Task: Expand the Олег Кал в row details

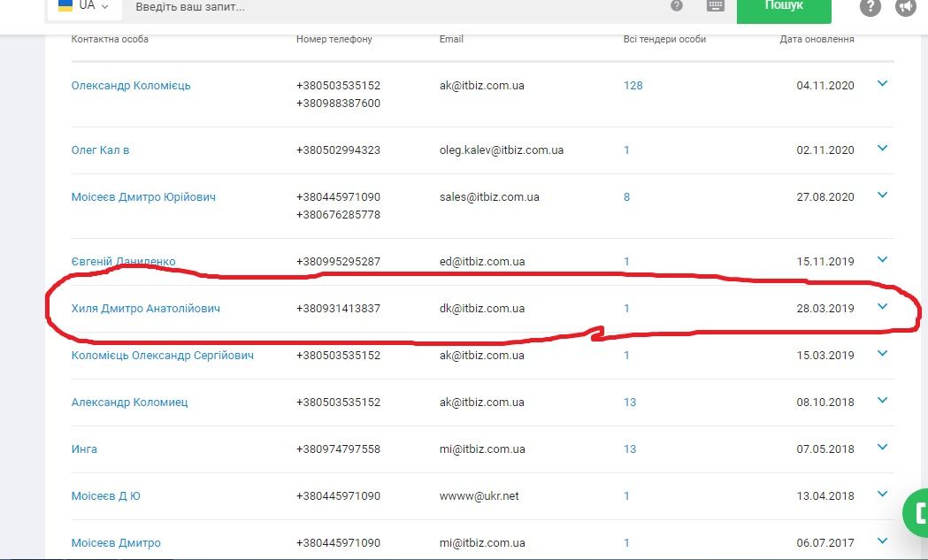Action: click(882, 149)
